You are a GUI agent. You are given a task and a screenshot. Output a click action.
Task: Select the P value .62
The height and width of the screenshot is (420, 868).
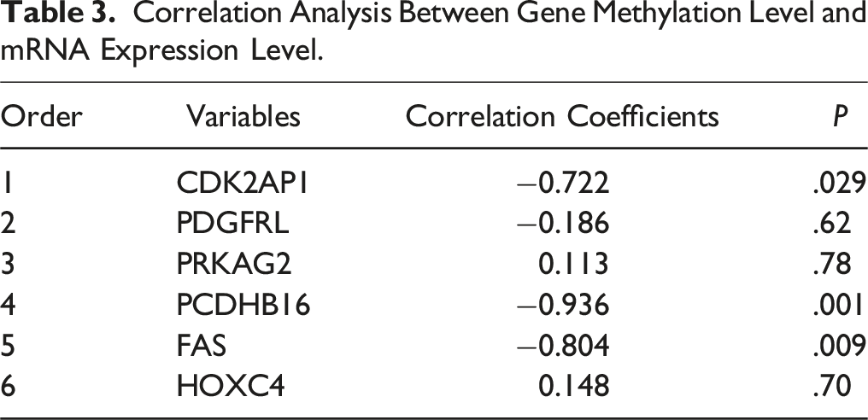(x=831, y=225)
